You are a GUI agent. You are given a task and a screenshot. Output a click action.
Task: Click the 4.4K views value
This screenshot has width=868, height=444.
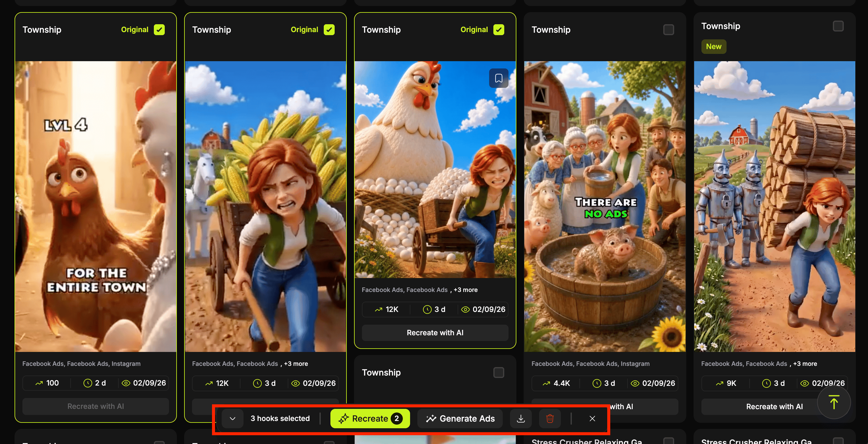(562, 383)
